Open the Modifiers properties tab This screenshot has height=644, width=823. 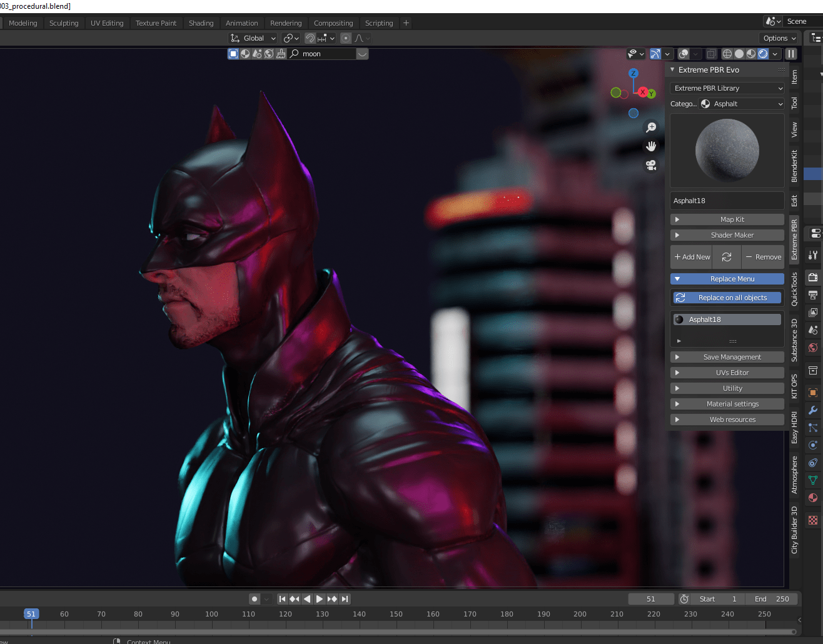[813, 410]
